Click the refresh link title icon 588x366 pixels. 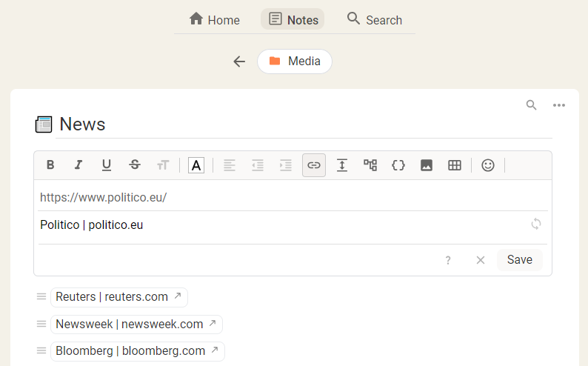(536, 224)
